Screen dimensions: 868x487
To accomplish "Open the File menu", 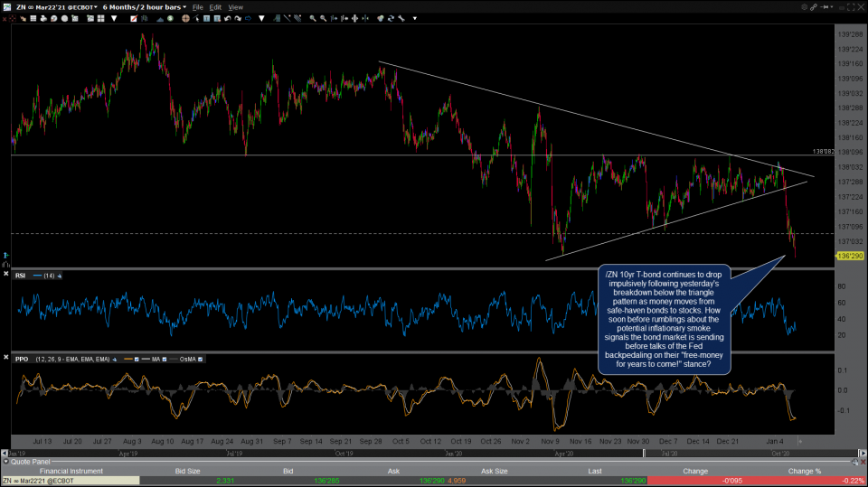I will point(198,7).
